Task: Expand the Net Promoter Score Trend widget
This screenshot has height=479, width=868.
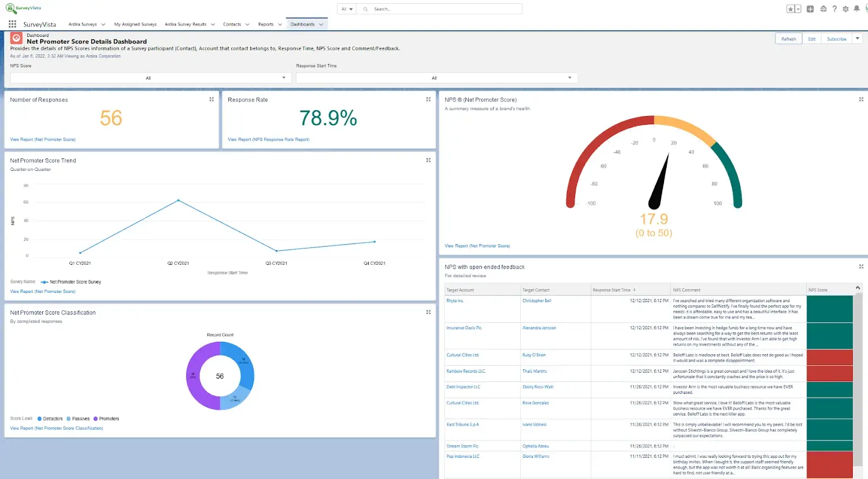Action: pyautogui.click(x=428, y=160)
